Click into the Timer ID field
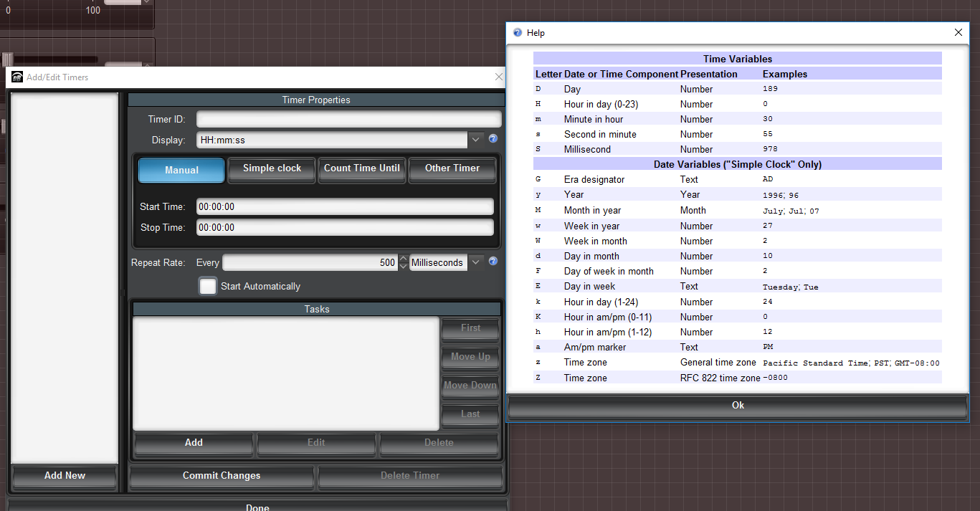The width and height of the screenshot is (980, 511). tap(348, 119)
